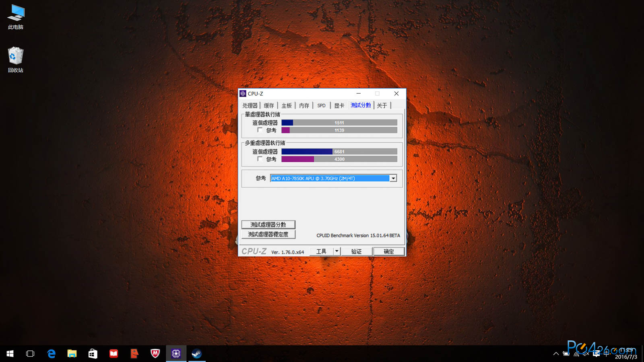Image resolution: width=644 pixels, height=362 pixels.
Task: Open the Windows Start menu
Action: 10,354
